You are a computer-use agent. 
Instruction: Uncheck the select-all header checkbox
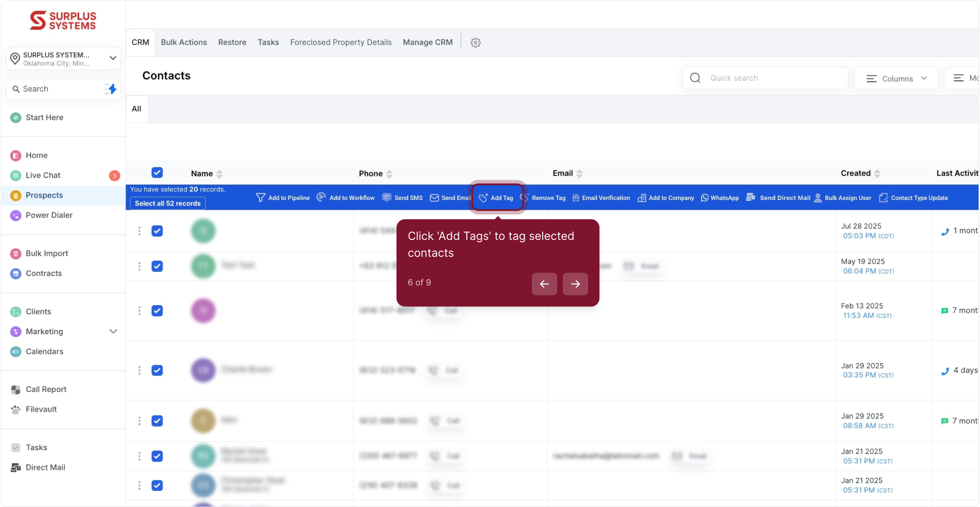pyautogui.click(x=157, y=173)
